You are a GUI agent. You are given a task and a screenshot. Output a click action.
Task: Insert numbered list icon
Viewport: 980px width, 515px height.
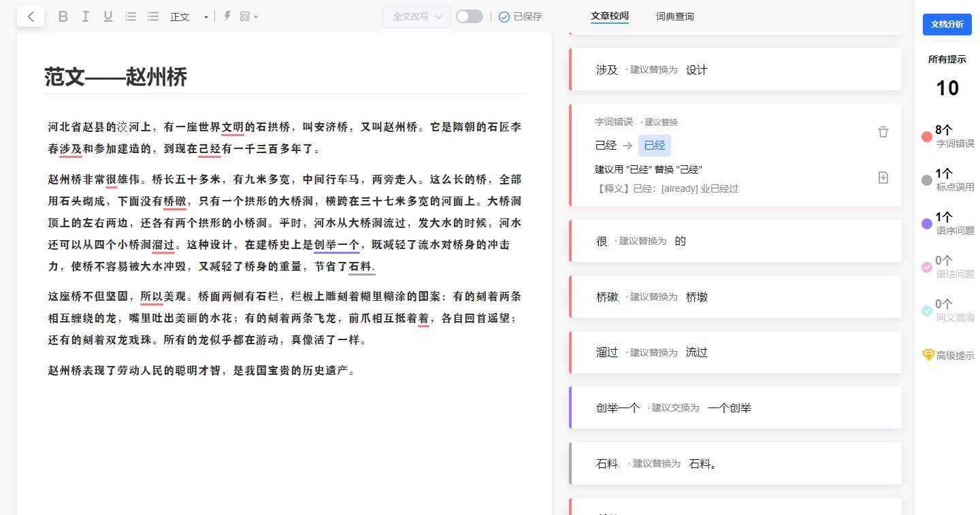tap(131, 16)
